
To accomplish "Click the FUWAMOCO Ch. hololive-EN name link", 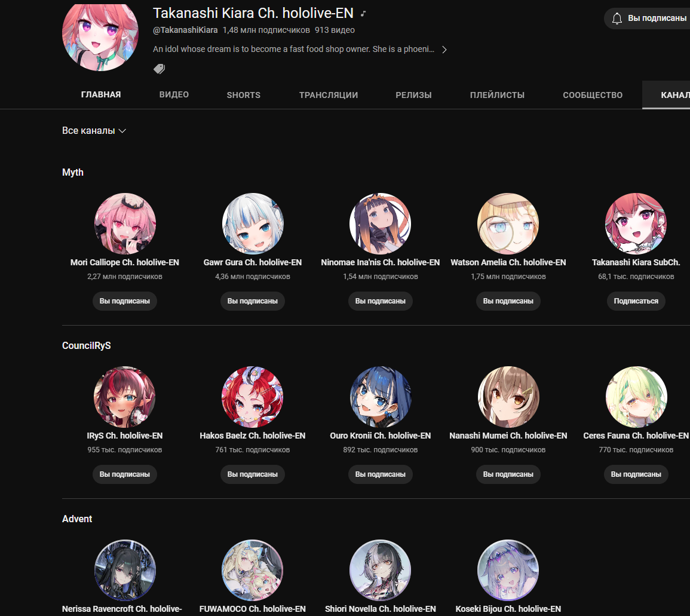I will (253, 609).
